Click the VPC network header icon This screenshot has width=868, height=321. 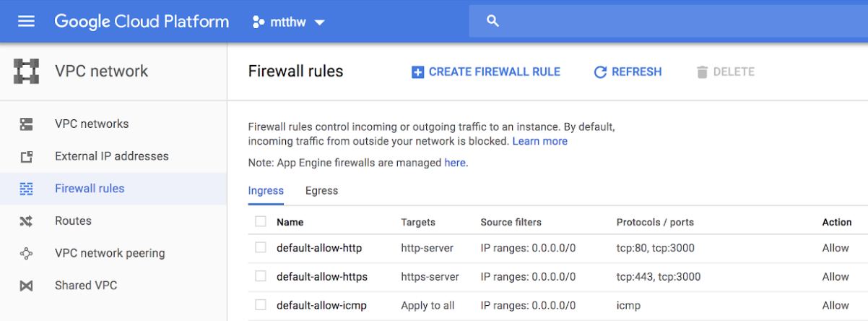tap(27, 72)
